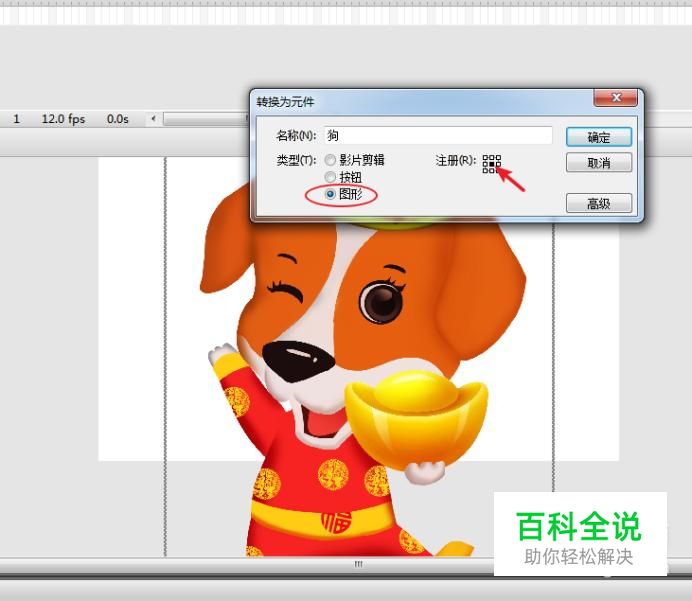
Task: Click the timeline horizontal scrollbar
Action: coord(206,119)
